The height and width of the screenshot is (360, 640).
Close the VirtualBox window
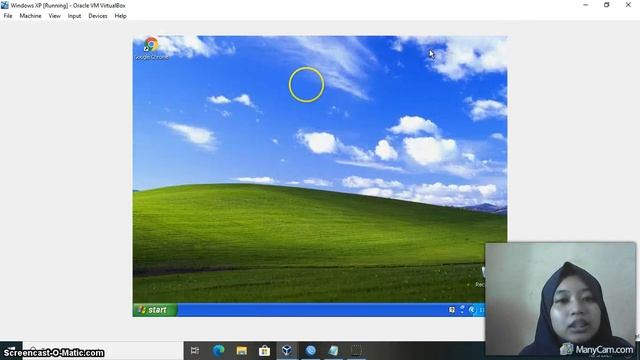(628, 5)
